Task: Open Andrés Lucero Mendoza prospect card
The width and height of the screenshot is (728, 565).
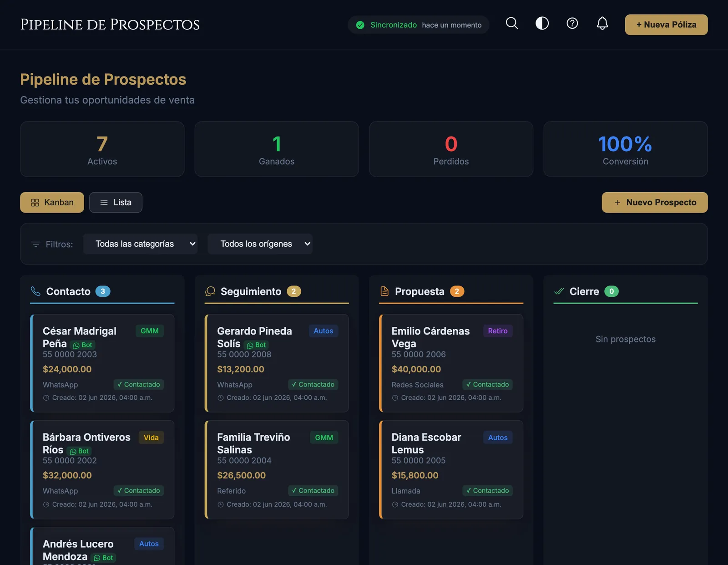Action: [102, 546]
